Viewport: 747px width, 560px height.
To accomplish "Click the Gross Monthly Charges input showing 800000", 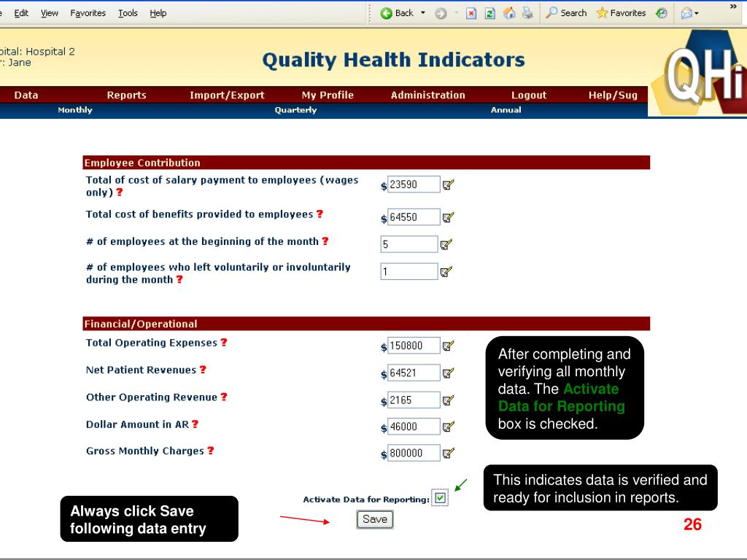I will [414, 453].
